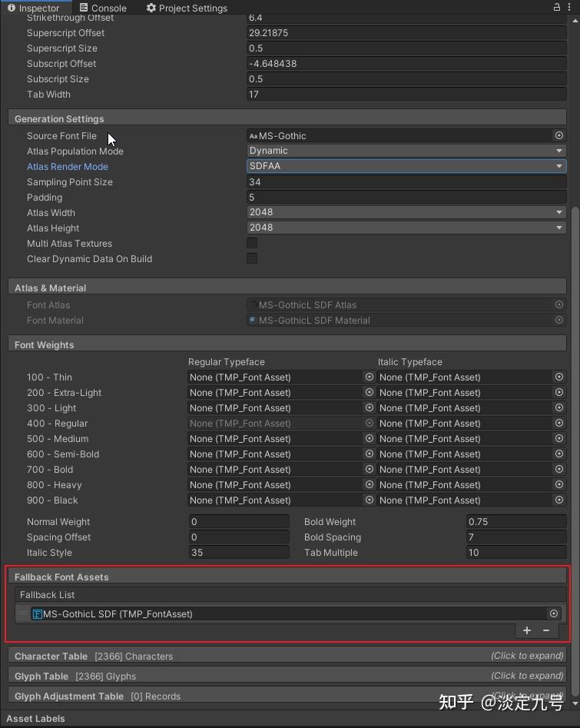This screenshot has width=580, height=728.
Task: Open the Atlas Width dropdown
Action: (407, 212)
